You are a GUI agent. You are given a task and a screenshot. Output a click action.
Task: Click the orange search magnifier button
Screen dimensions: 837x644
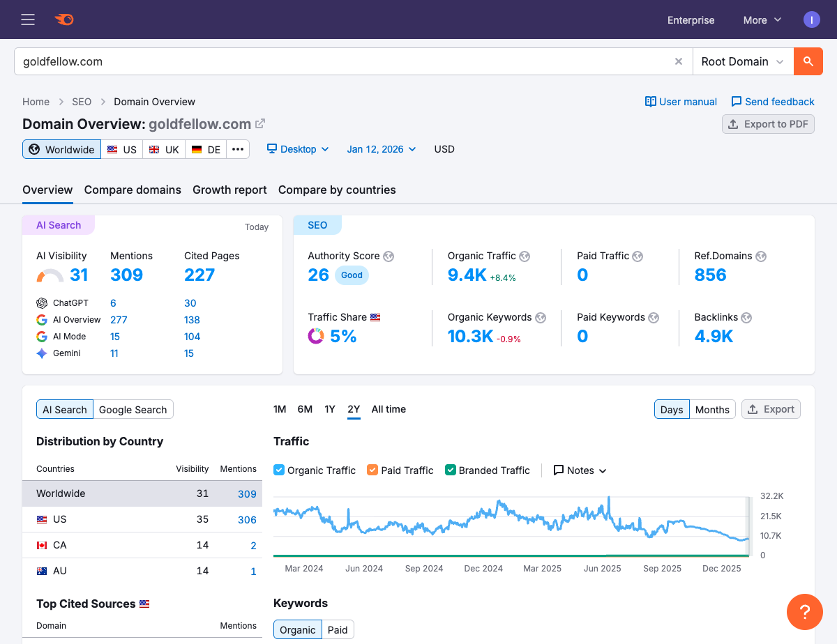click(x=808, y=61)
